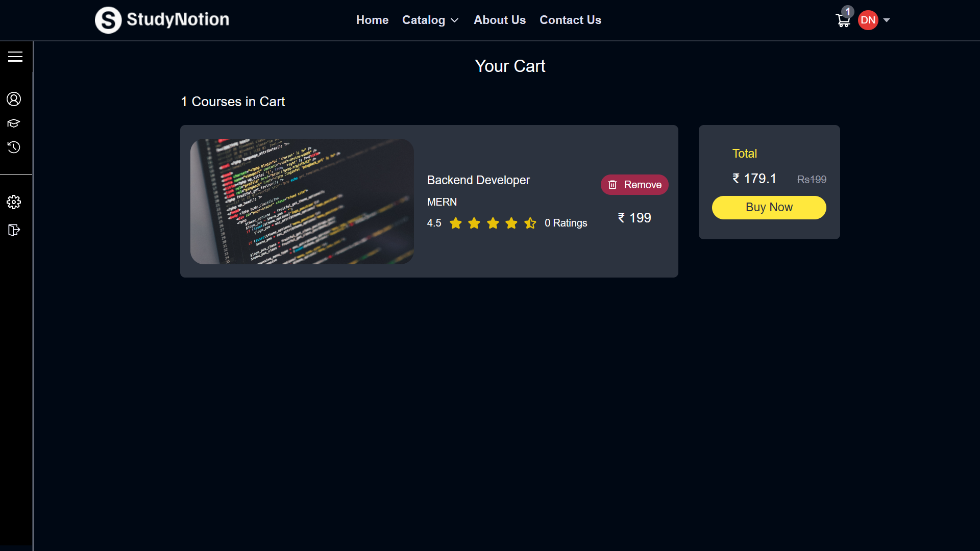Open the Contact Us page
980x551 pixels.
(x=570, y=20)
